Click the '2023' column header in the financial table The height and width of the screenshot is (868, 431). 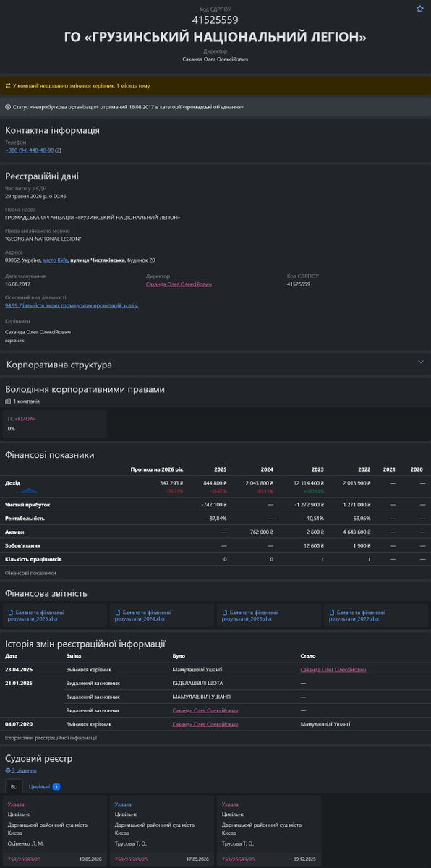click(317, 469)
